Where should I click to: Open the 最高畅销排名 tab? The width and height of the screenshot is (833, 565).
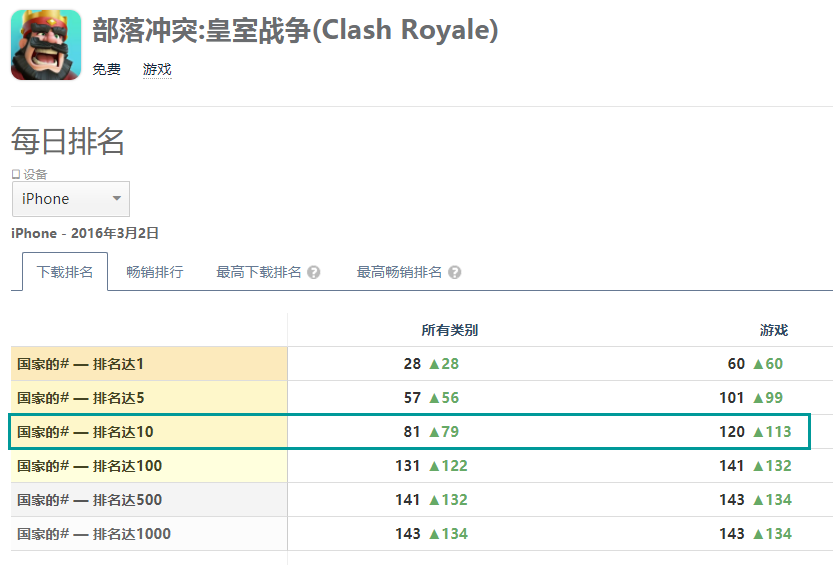click(399, 272)
